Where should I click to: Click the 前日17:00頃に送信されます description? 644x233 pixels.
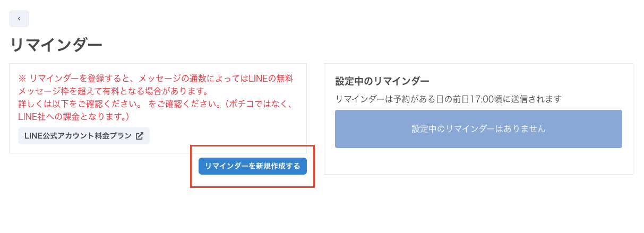click(x=510, y=99)
